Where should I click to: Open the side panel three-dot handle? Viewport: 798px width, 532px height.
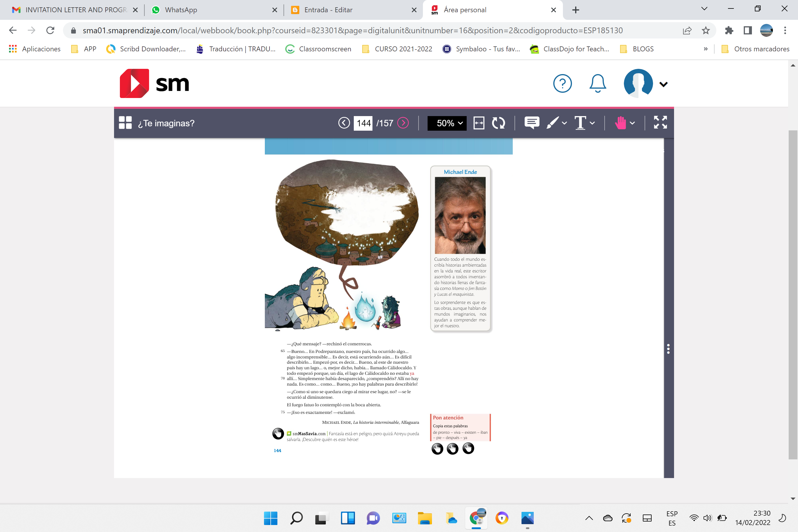(x=668, y=349)
